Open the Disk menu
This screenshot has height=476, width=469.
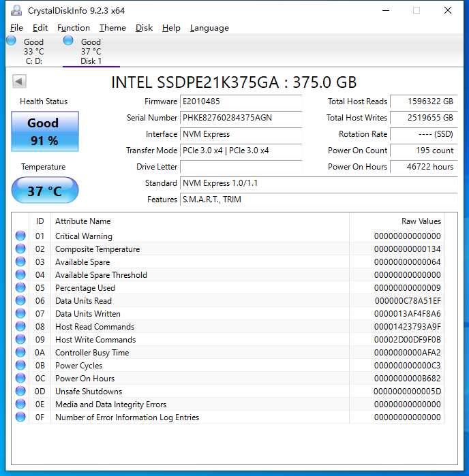[144, 28]
